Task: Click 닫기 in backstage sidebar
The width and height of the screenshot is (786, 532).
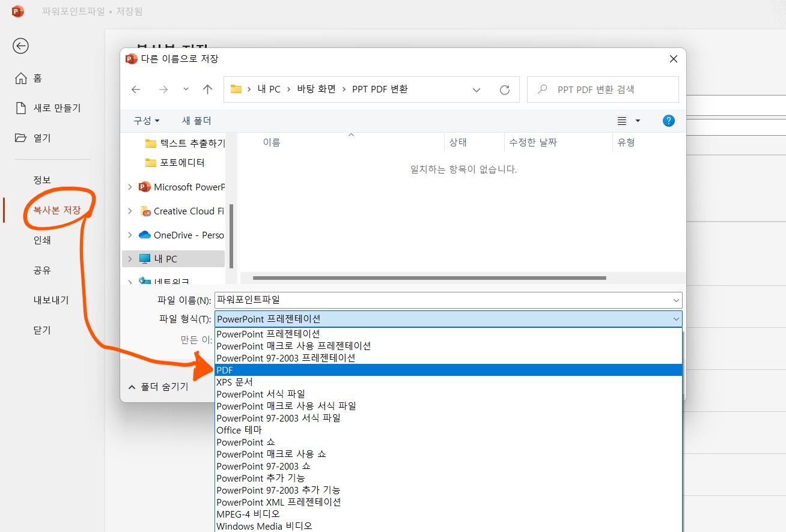Action: (42, 330)
